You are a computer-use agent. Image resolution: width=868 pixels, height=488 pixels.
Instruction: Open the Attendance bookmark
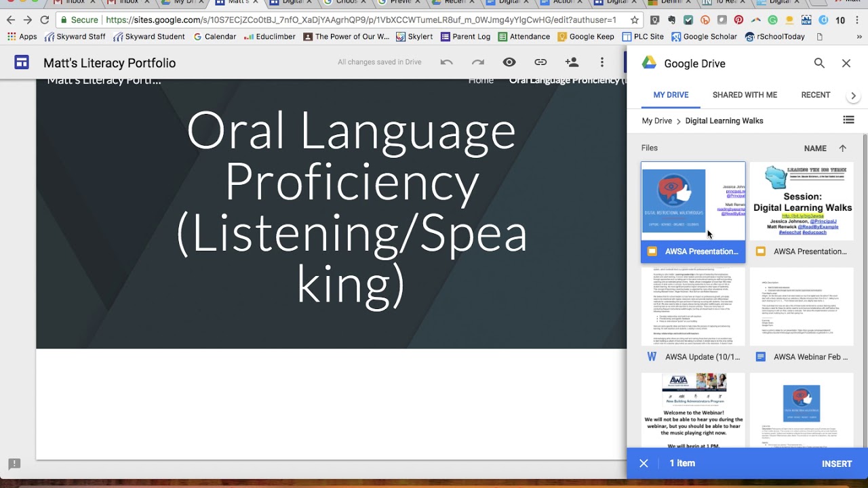(x=524, y=37)
